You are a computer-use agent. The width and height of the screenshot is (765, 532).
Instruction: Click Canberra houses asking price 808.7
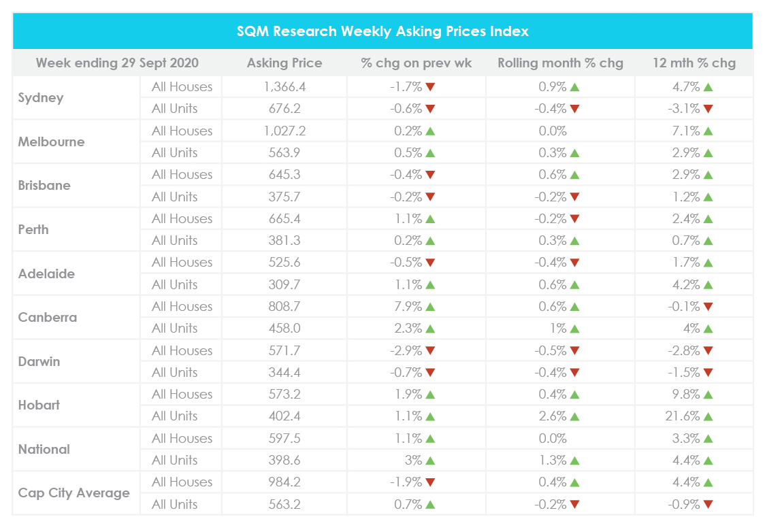(x=284, y=307)
